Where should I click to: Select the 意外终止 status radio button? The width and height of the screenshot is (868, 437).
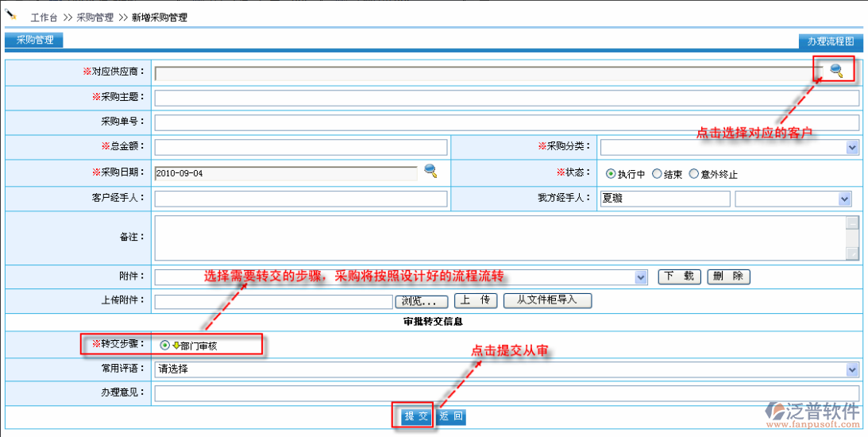(x=693, y=174)
